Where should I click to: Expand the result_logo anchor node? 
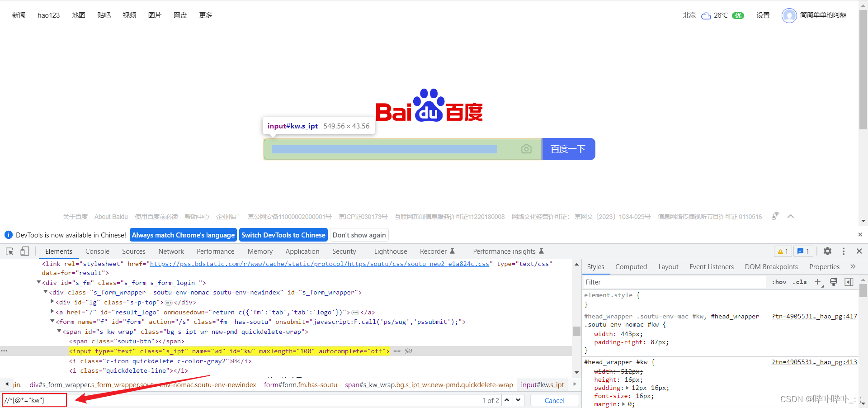click(x=52, y=311)
